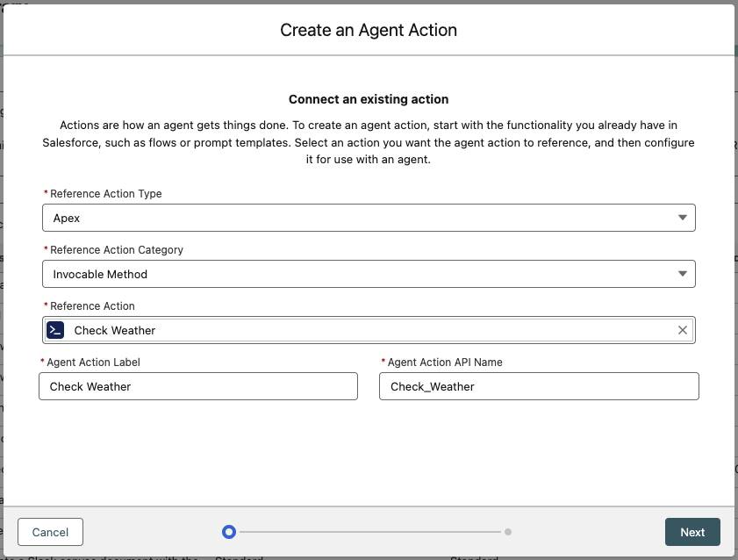This screenshot has height=560, width=738.
Task: Click the Connect an existing action heading
Action: click(369, 99)
